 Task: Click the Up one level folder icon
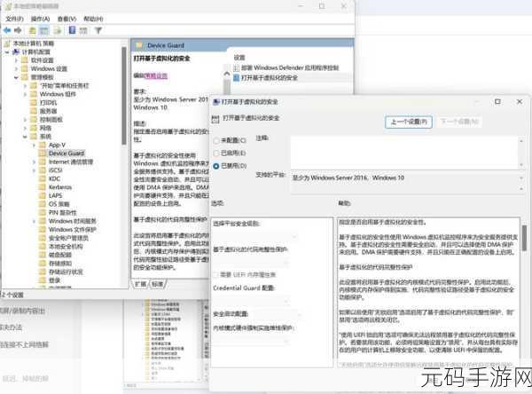[x=33, y=30]
